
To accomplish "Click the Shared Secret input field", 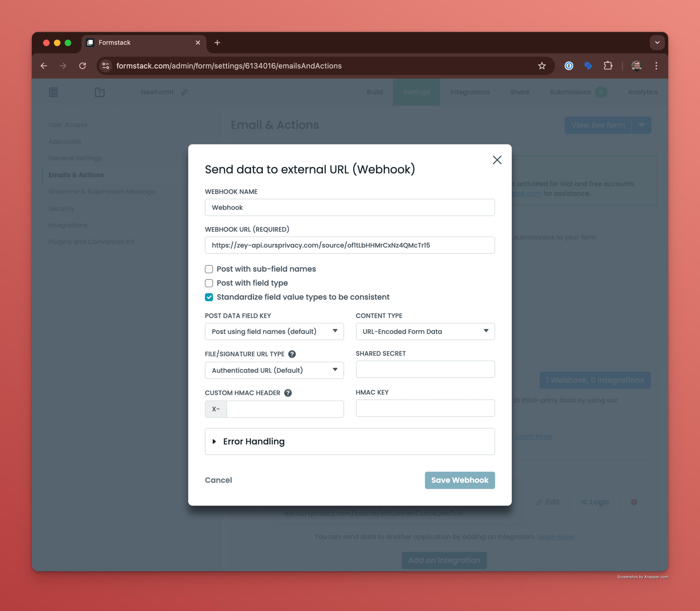I will [425, 369].
